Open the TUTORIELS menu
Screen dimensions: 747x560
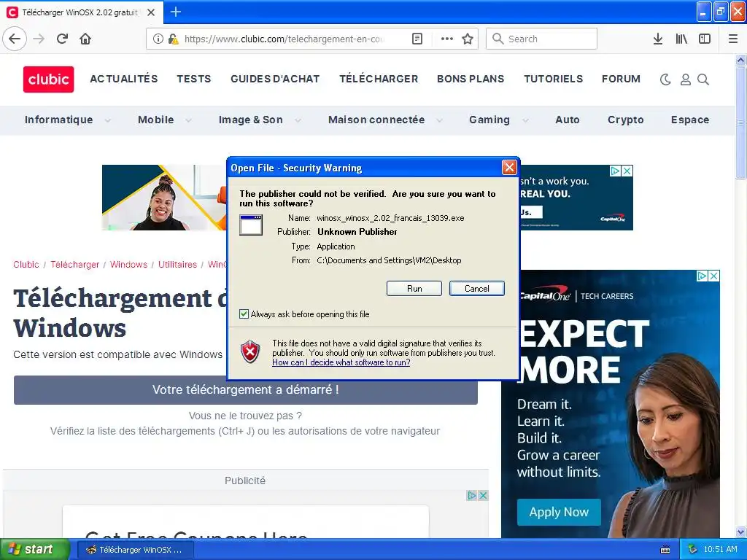pyautogui.click(x=554, y=79)
